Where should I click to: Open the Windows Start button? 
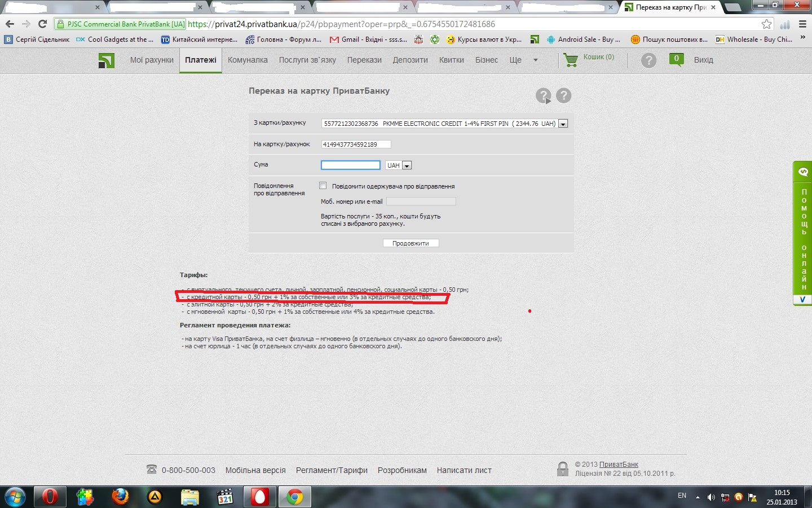pos(15,497)
